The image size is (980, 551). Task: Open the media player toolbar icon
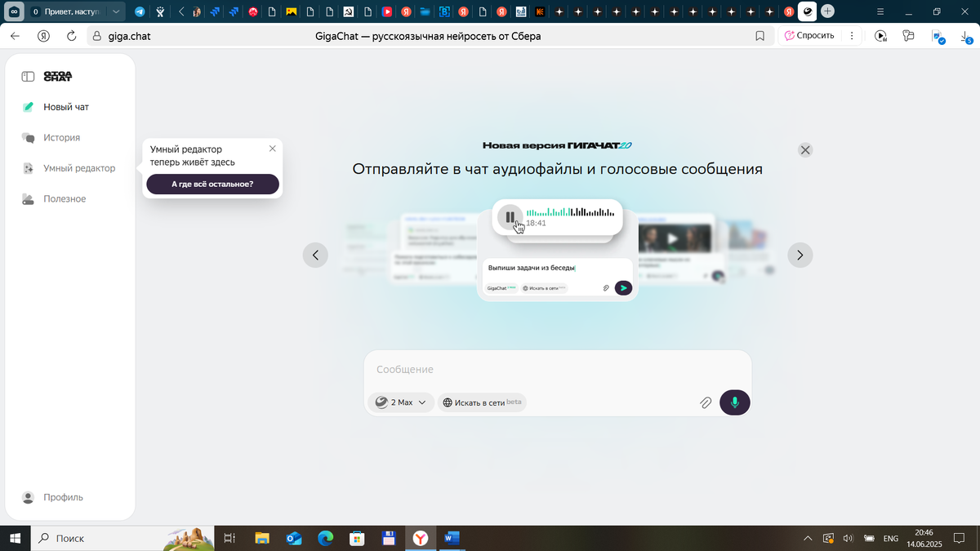point(880,36)
